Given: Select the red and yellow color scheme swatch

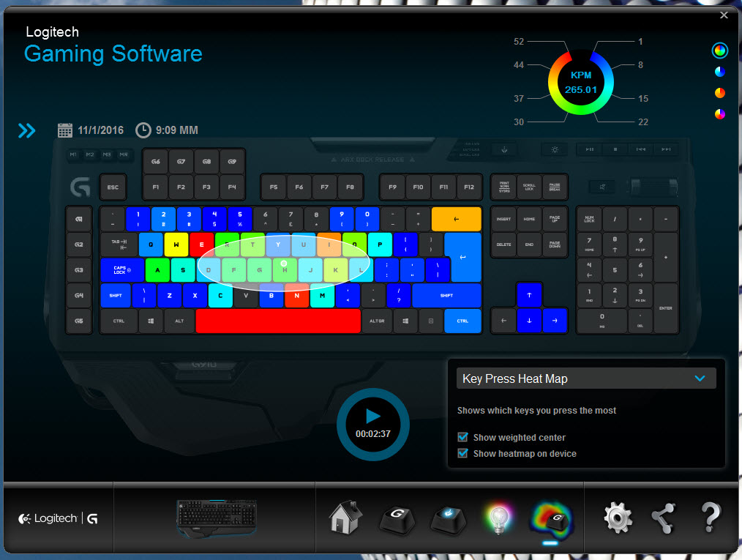Looking at the screenshot, I should click(x=720, y=93).
